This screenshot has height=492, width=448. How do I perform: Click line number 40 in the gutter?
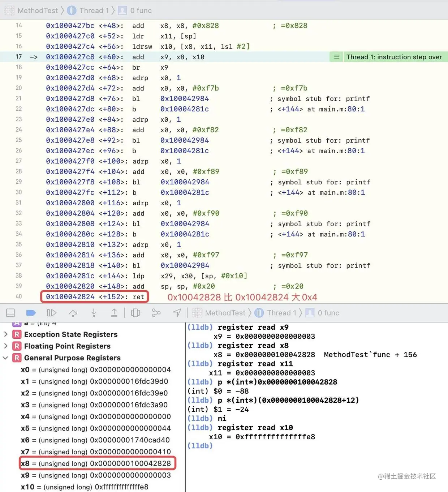click(19, 296)
